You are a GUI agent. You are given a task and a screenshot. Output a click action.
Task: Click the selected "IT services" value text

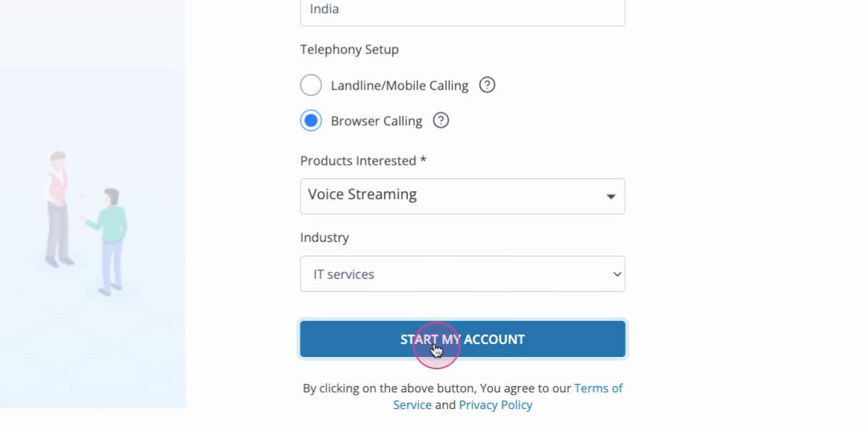344,274
